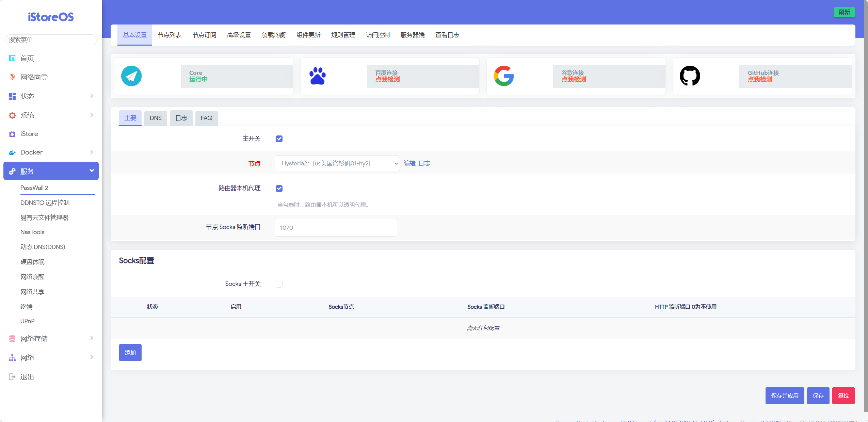This screenshot has height=422, width=868.
Task: Click the 添加 add button
Action: tap(130, 353)
